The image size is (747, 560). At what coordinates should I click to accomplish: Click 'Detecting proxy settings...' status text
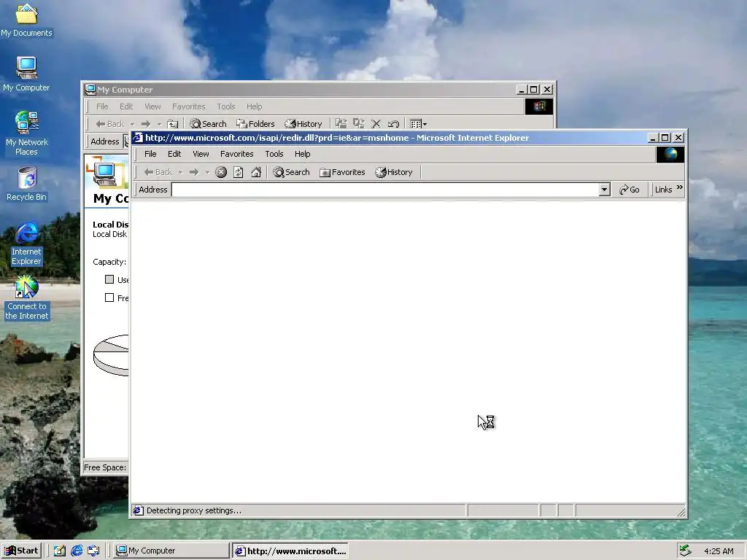pyautogui.click(x=194, y=510)
